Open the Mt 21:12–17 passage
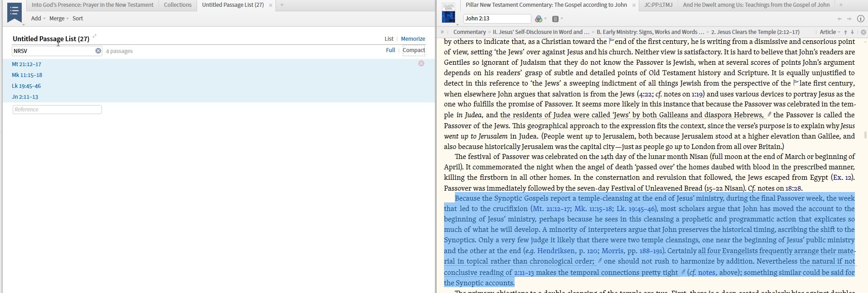 point(27,64)
